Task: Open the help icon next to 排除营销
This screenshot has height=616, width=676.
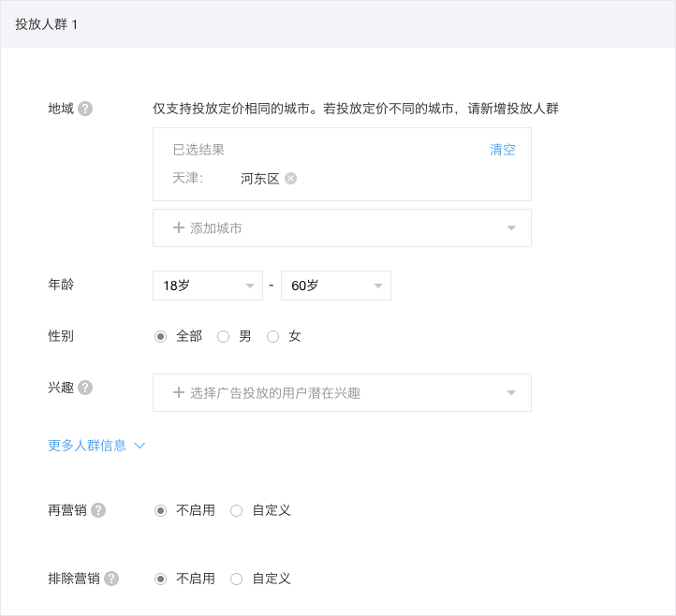Action: click(111, 579)
